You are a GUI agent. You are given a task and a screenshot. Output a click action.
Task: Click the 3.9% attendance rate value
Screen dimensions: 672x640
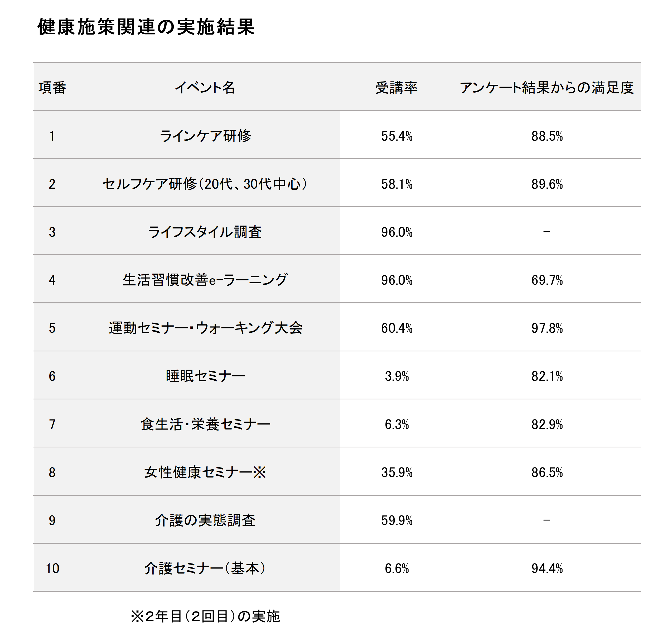tap(397, 376)
